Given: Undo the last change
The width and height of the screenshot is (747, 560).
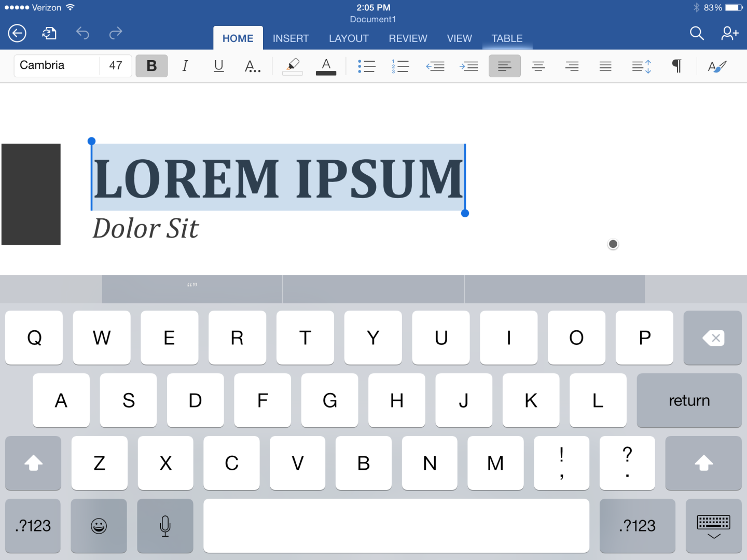Looking at the screenshot, I should click(82, 33).
